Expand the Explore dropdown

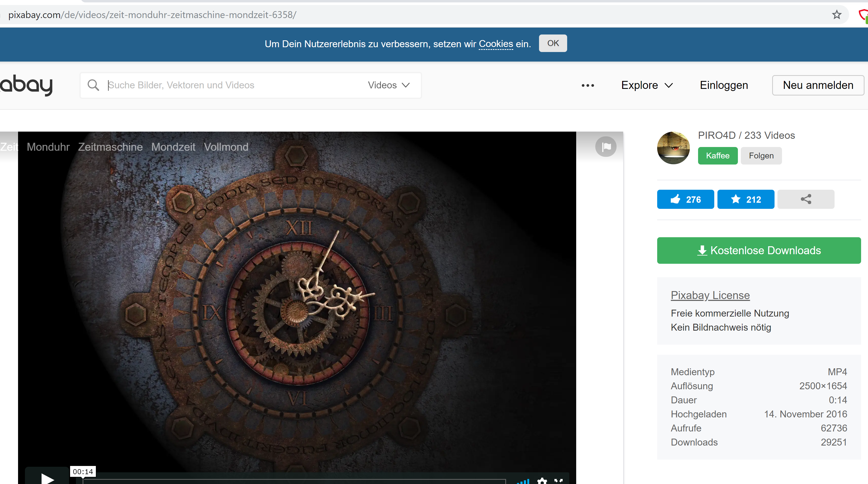pyautogui.click(x=647, y=85)
